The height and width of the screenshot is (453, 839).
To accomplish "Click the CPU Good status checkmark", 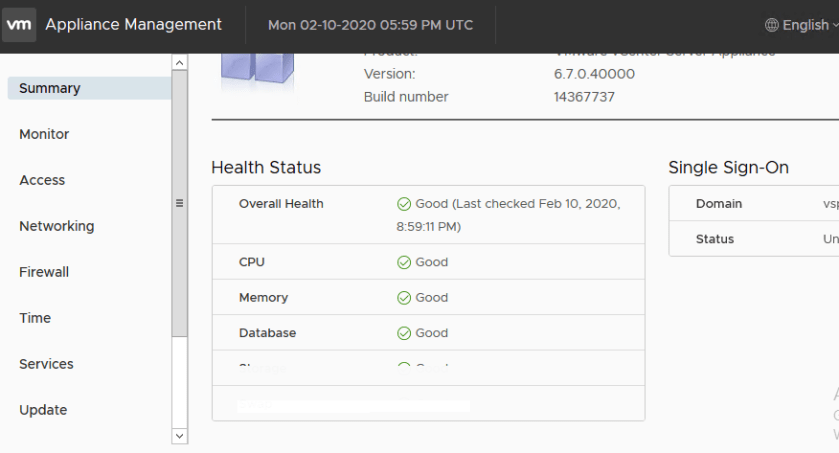I will coord(404,263).
